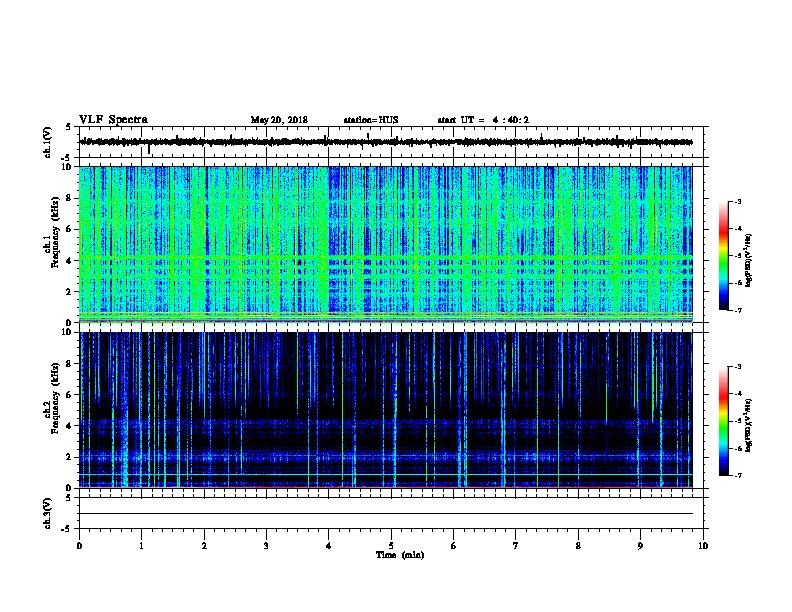
Task: Click the flat ch.3(V) trace panel
Action: click(391, 513)
